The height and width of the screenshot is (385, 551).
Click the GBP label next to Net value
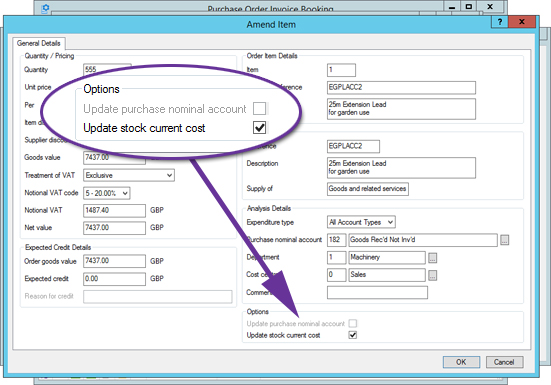click(x=157, y=228)
